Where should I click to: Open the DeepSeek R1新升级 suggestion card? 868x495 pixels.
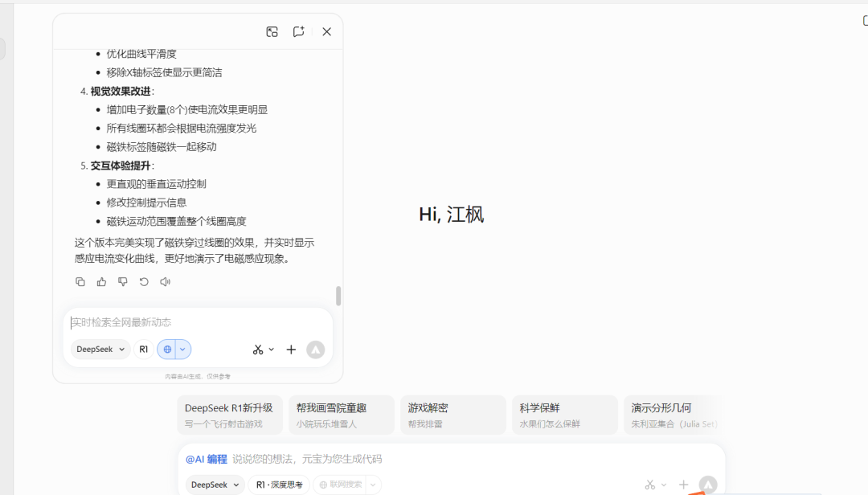(231, 415)
